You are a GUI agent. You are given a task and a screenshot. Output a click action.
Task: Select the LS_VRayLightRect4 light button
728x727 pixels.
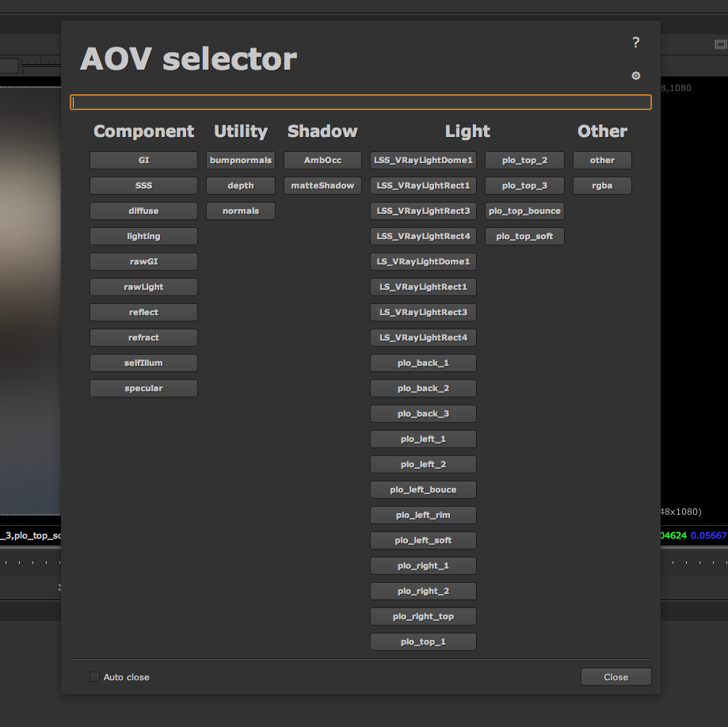[423, 338]
